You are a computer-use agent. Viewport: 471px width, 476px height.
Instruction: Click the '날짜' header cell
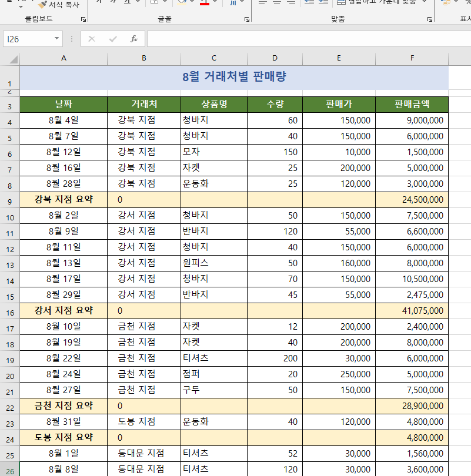[64, 105]
